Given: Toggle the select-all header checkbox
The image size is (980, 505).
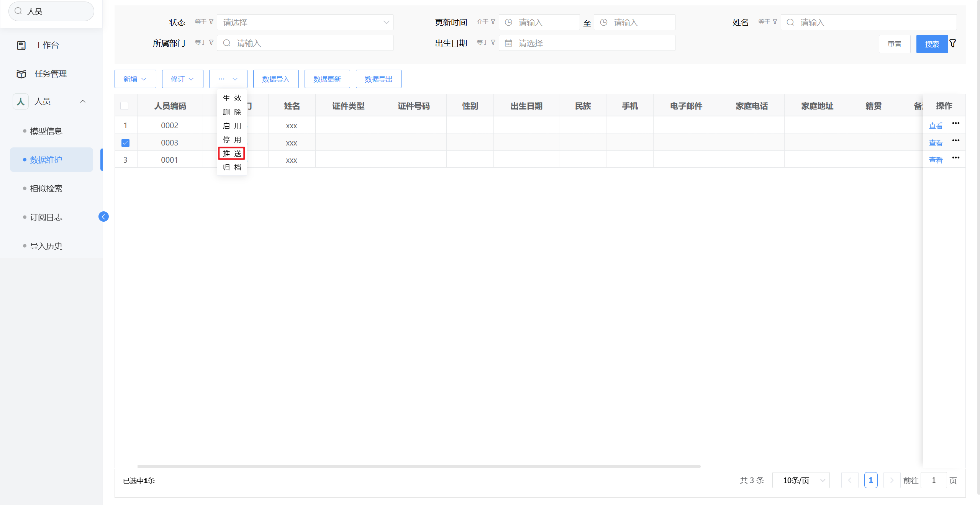Looking at the screenshot, I should click(125, 106).
